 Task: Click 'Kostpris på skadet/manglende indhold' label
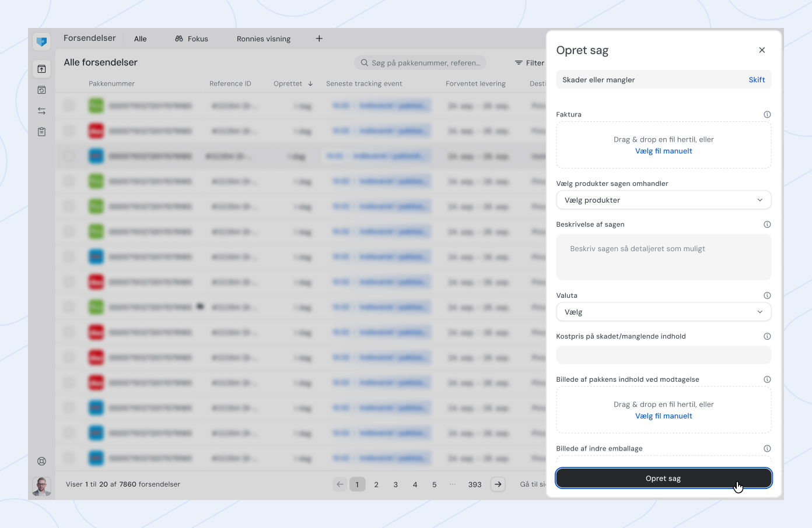pos(621,336)
